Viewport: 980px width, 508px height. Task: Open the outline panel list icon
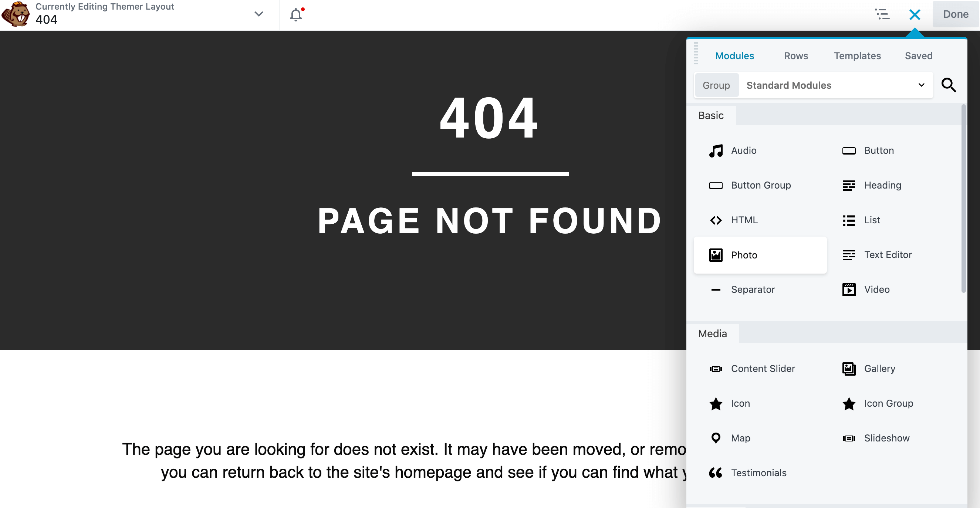[x=882, y=14]
